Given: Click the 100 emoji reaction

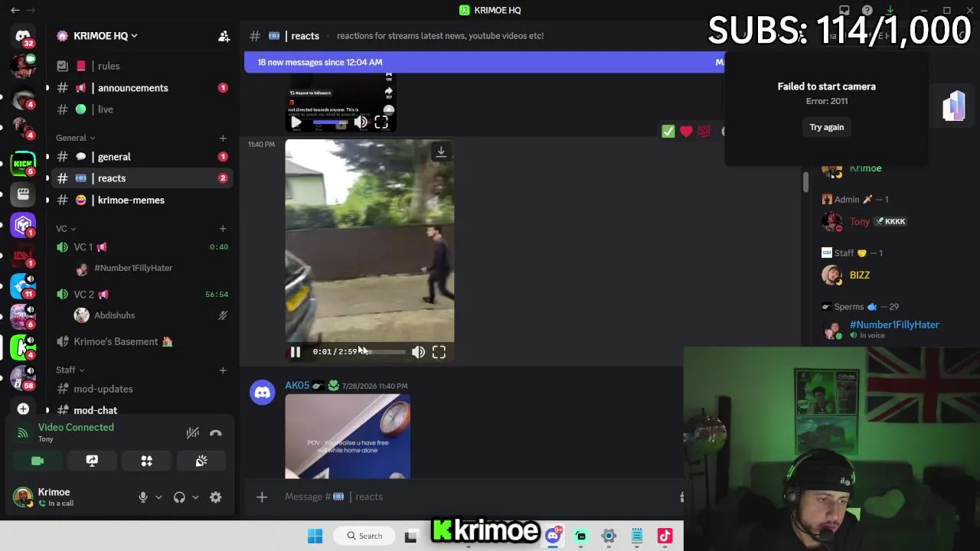Looking at the screenshot, I should 704,132.
